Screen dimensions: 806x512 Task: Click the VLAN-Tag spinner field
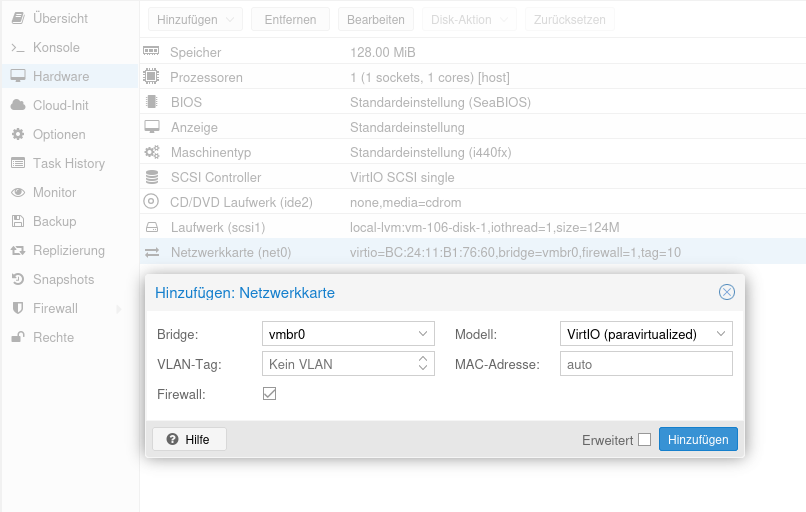(x=340, y=364)
